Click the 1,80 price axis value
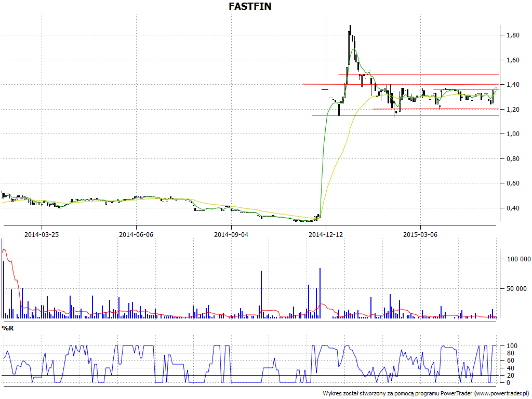532x399 pixels. click(513, 35)
